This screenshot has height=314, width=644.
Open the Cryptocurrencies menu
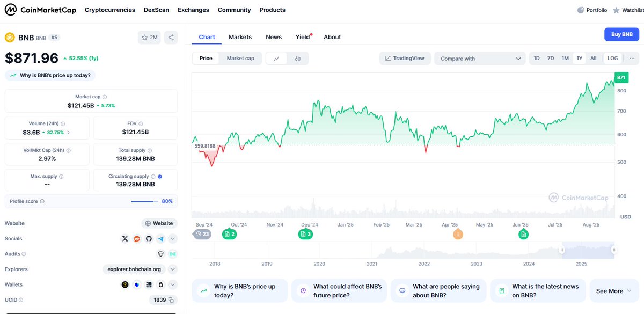click(x=110, y=10)
